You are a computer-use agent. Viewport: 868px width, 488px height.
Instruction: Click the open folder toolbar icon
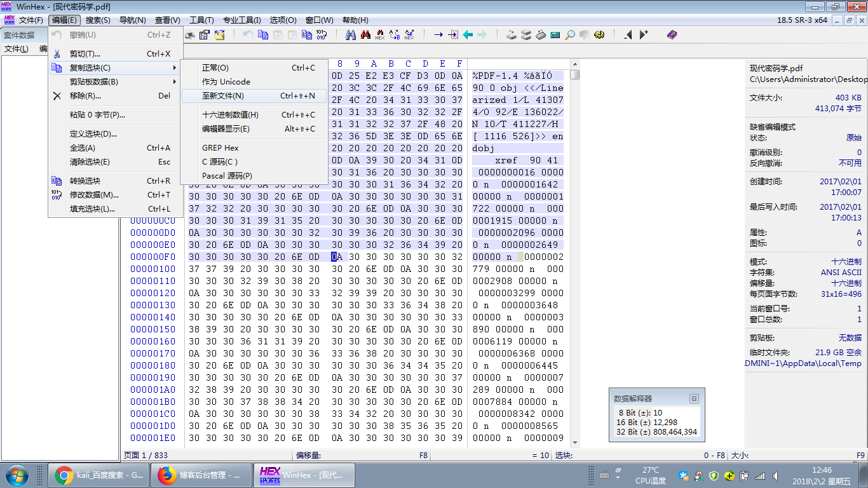[x=219, y=35]
